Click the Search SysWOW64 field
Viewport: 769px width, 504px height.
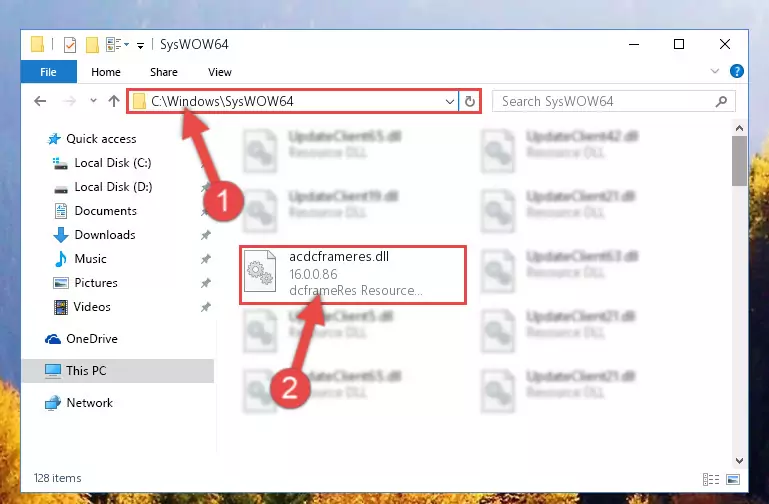[614, 101]
